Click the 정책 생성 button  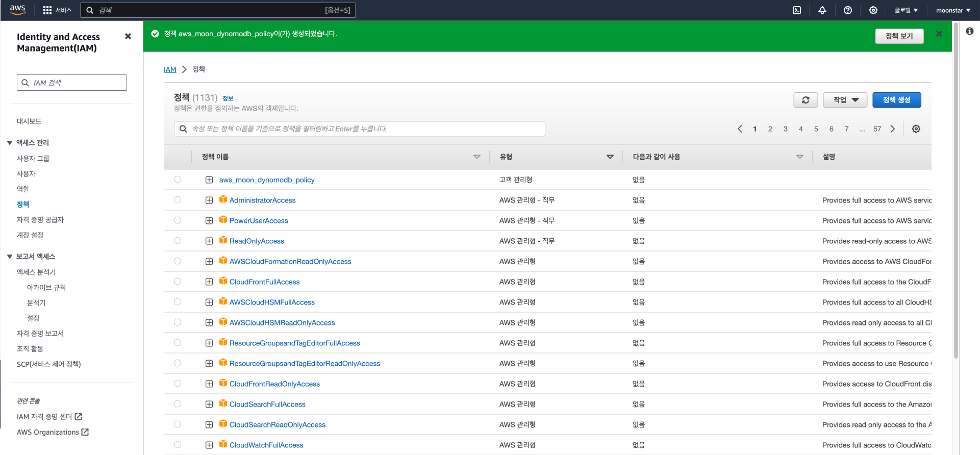pyautogui.click(x=897, y=100)
